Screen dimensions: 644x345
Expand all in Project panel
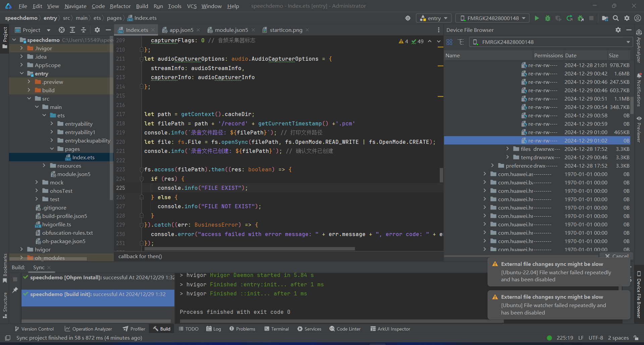72,30
